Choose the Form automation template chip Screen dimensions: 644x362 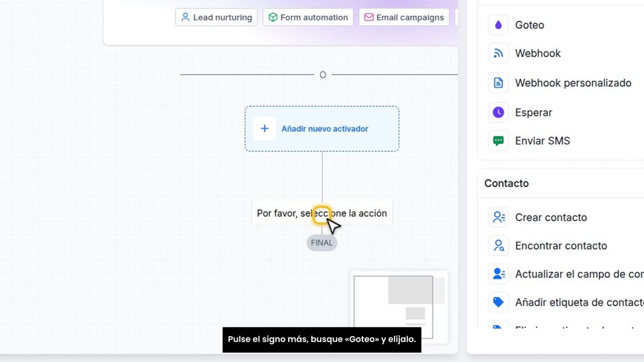pyautogui.click(x=308, y=17)
